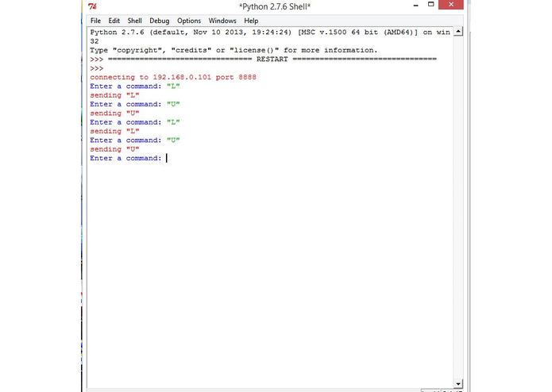Open the File menu
The image size is (552, 392).
click(x=95, y=21)
